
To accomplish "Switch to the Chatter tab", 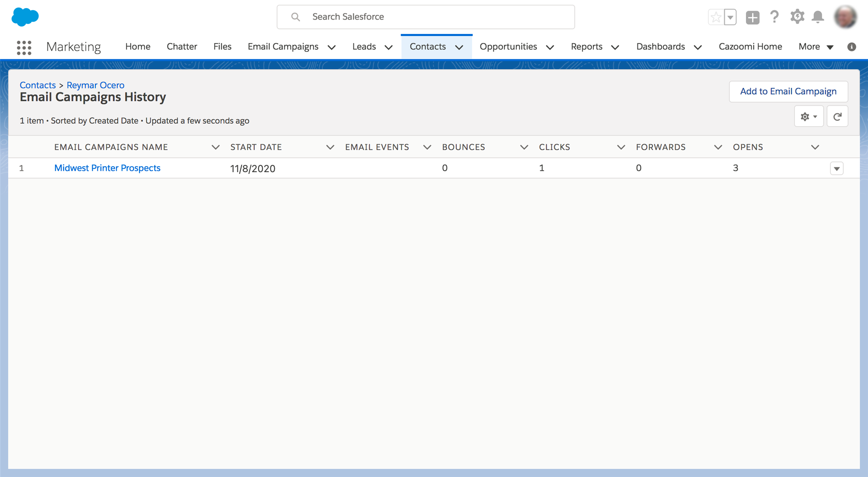I will [182, 47].
